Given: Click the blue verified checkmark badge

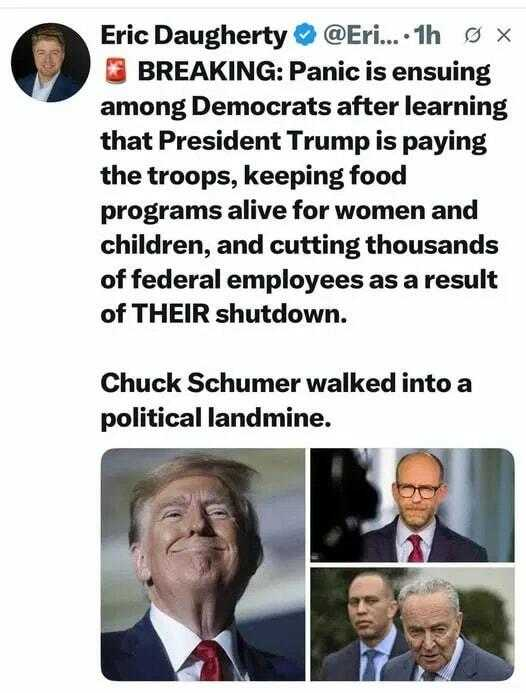Looking at the screenshot, I should [305, 35].
